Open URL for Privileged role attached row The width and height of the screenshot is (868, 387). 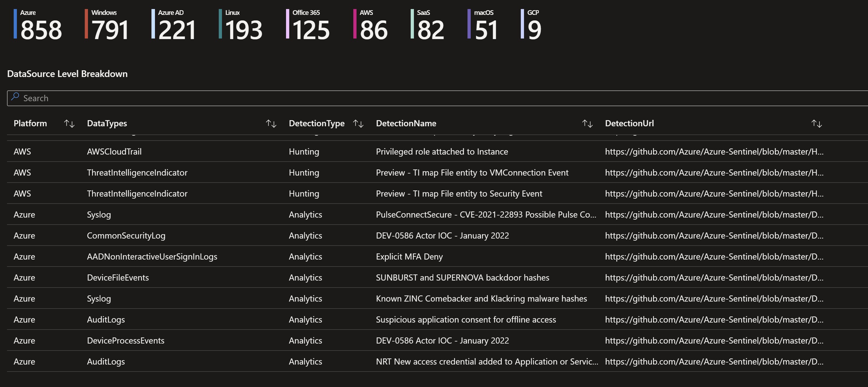coord(714,152)
